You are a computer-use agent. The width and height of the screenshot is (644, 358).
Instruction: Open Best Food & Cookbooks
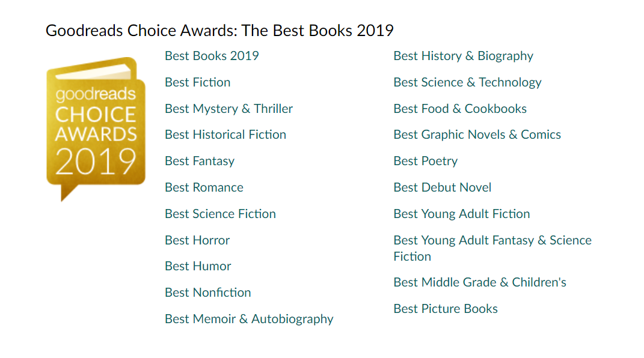pos(460,109)
